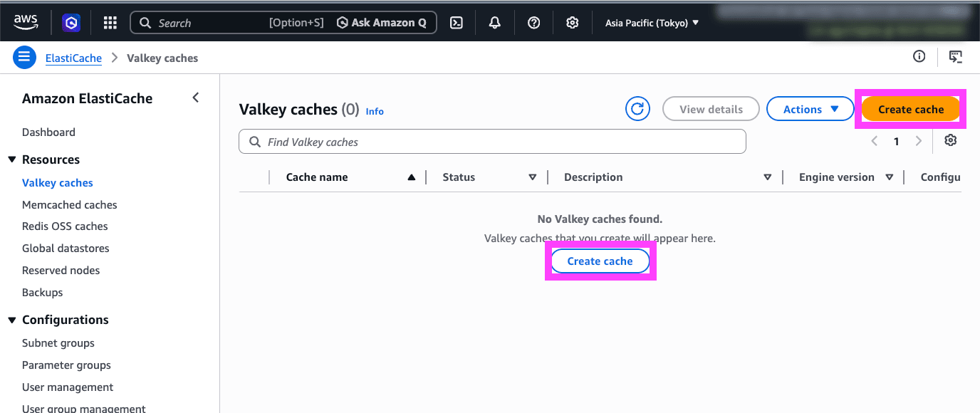Open the Amazon Q icon in header
The height and width of the screenshot is (413, 980).
click(x=72, y=23)
